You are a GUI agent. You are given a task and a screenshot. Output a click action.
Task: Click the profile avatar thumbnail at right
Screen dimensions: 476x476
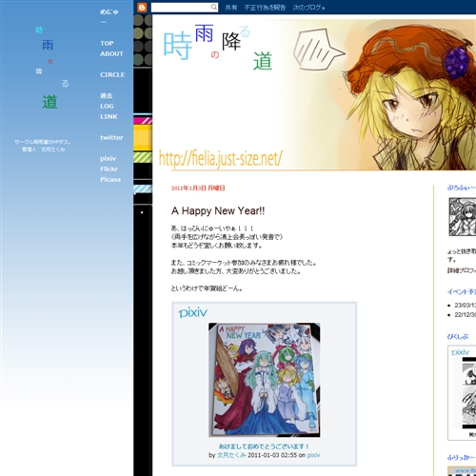[x=462, y=217]
